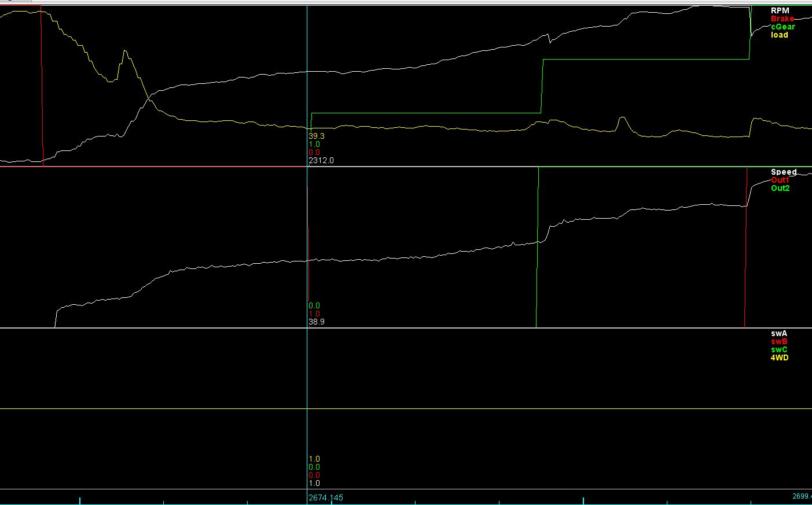Click the first tall timeline tick mark

pos(80,500)
